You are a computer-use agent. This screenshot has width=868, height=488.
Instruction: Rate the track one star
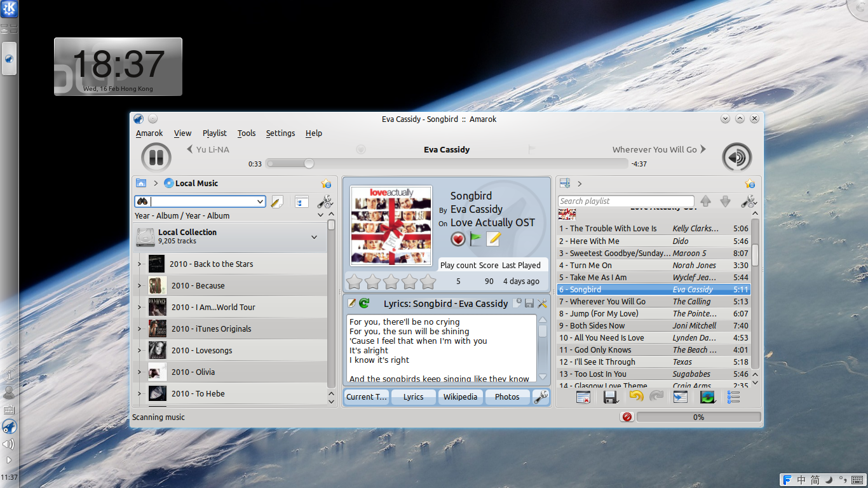354,281
